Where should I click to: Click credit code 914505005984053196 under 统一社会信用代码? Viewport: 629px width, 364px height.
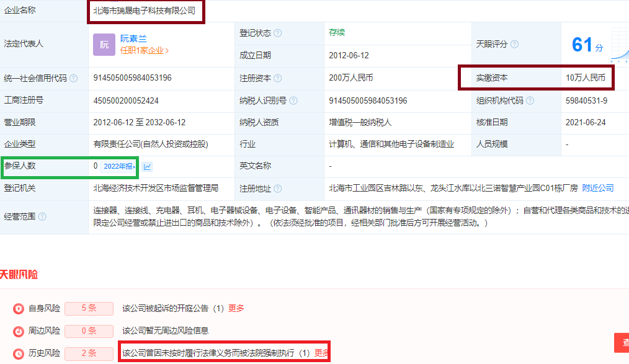pyautogui.click(x=132, y=78)
